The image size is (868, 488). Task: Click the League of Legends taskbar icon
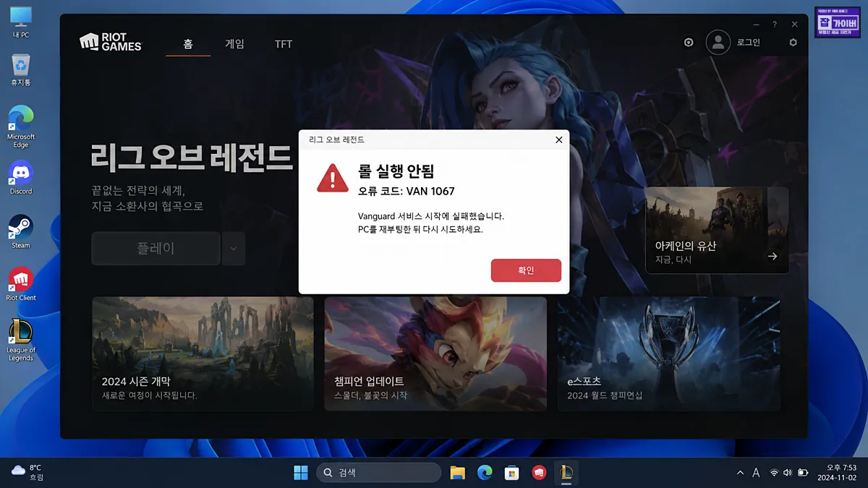click(x=566, y=473)
